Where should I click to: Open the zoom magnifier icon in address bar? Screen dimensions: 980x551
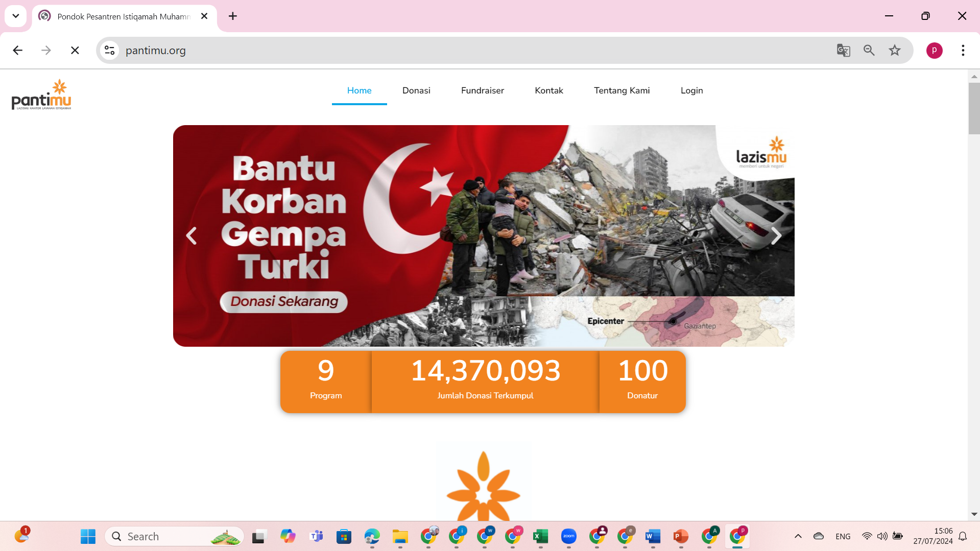(869, 50)
